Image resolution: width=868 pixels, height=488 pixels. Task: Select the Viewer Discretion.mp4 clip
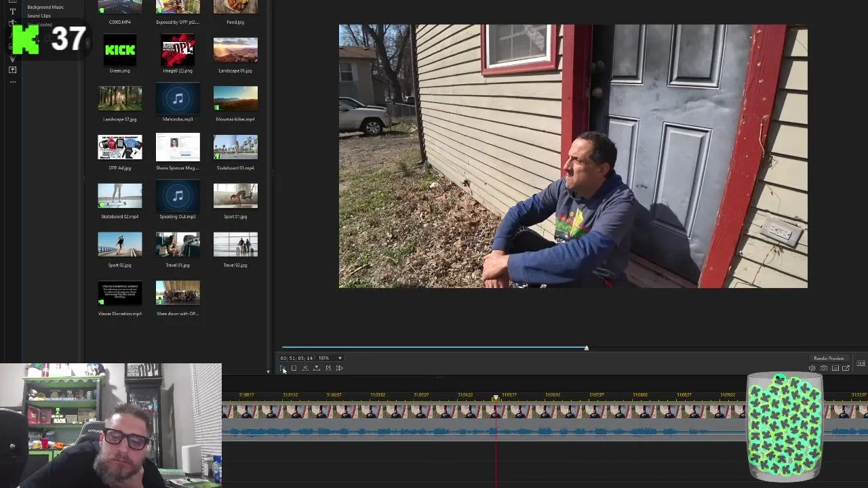(x=120, y=293)
